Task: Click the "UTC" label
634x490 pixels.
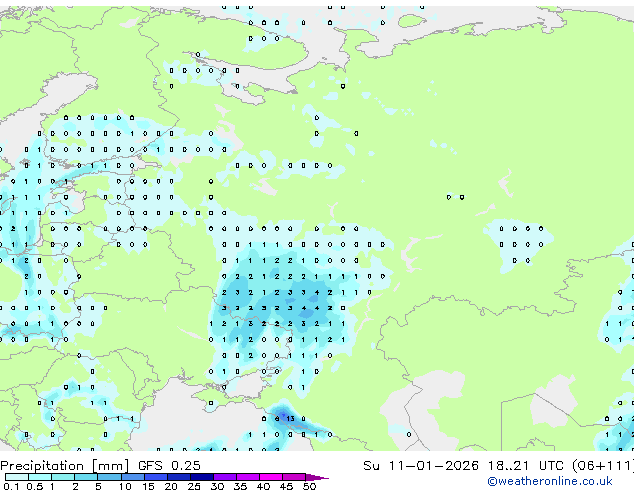Action: coord(551,466)
